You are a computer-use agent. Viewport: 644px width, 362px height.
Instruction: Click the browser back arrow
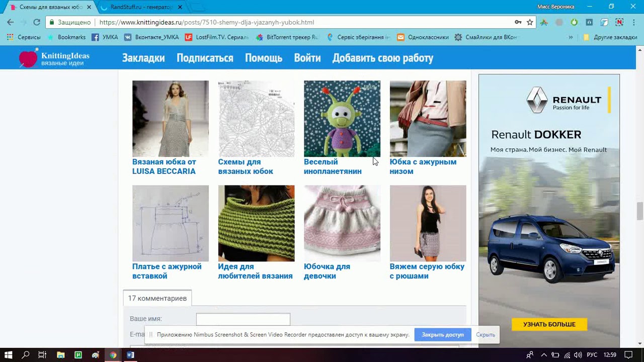[x=11, y=22]
